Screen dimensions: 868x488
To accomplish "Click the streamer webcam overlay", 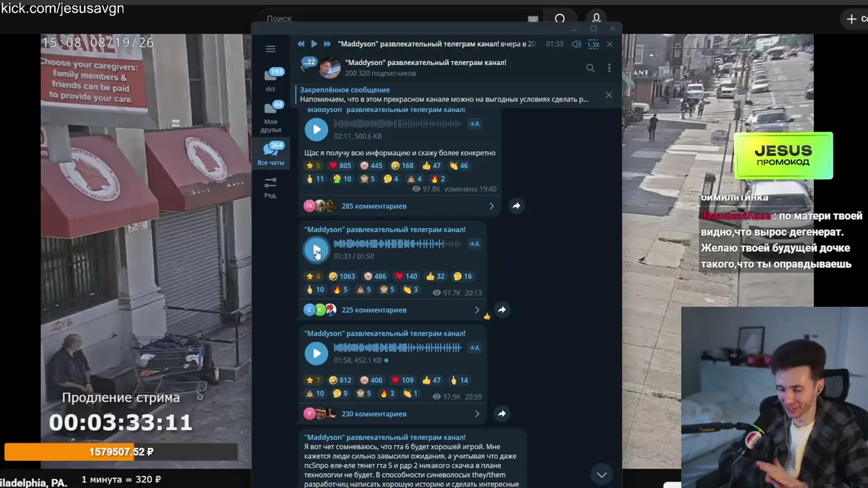I will pyautogui.click(x=774, y=397).
